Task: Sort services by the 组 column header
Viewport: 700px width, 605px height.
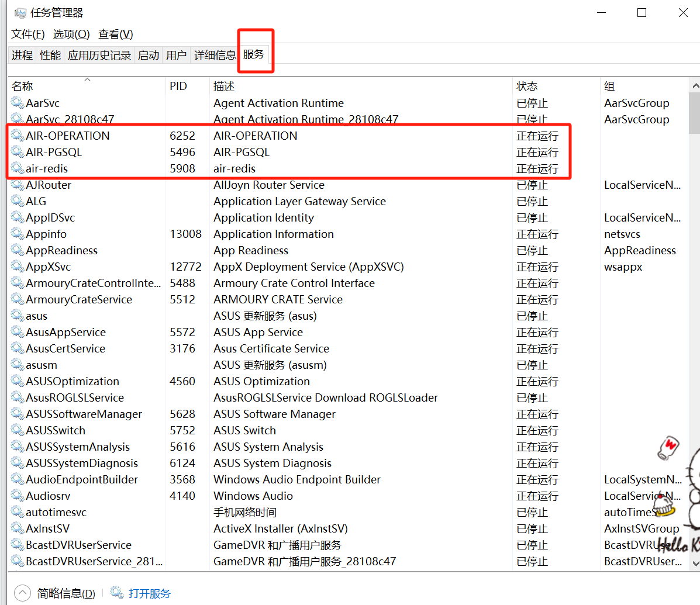Action: (x=644, y=86)
